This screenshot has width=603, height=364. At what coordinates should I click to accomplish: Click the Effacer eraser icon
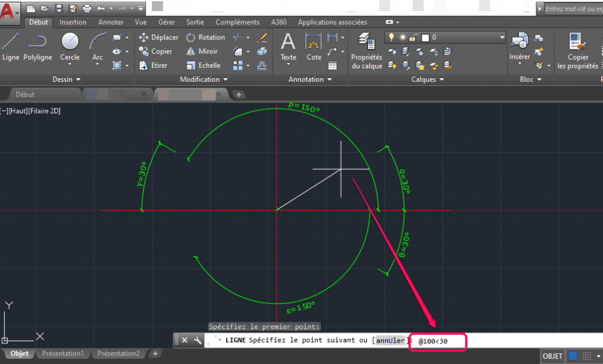262,37
